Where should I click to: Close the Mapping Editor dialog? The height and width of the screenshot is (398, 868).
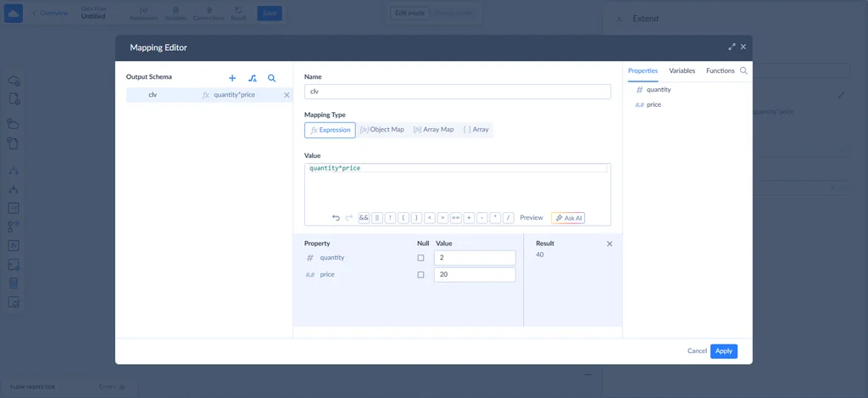743,48
